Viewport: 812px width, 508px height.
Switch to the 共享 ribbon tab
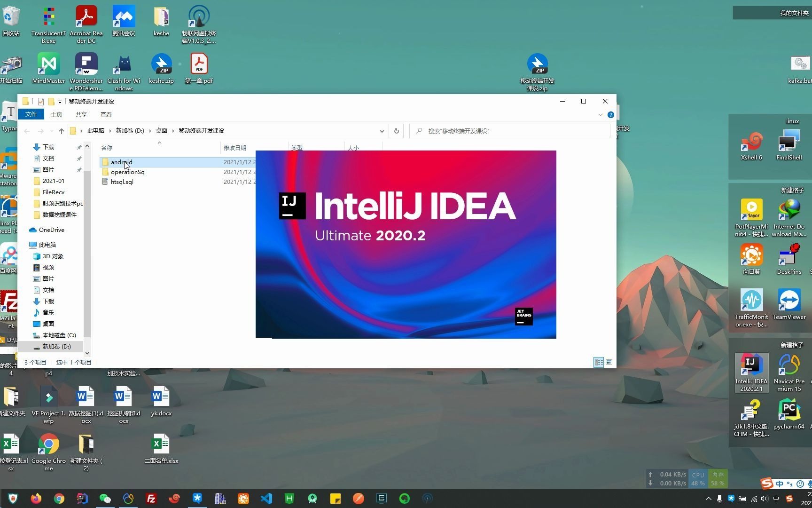[x=81, y=114]
